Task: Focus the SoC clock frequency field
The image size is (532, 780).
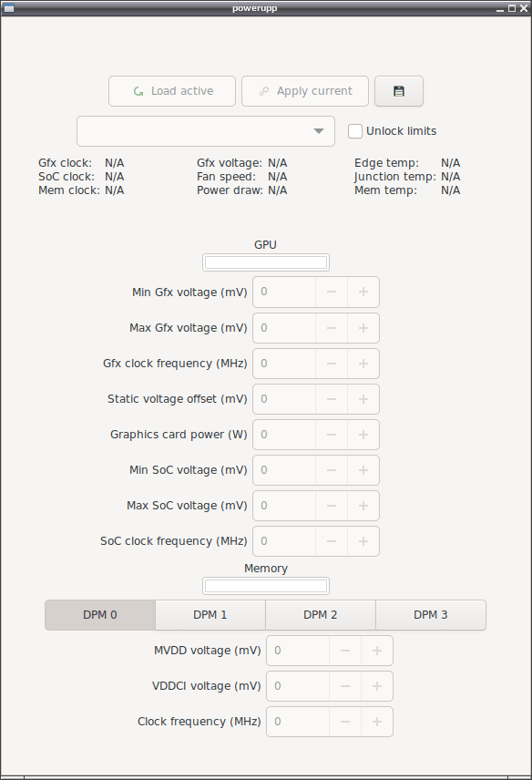Action: tap(284, 541)
